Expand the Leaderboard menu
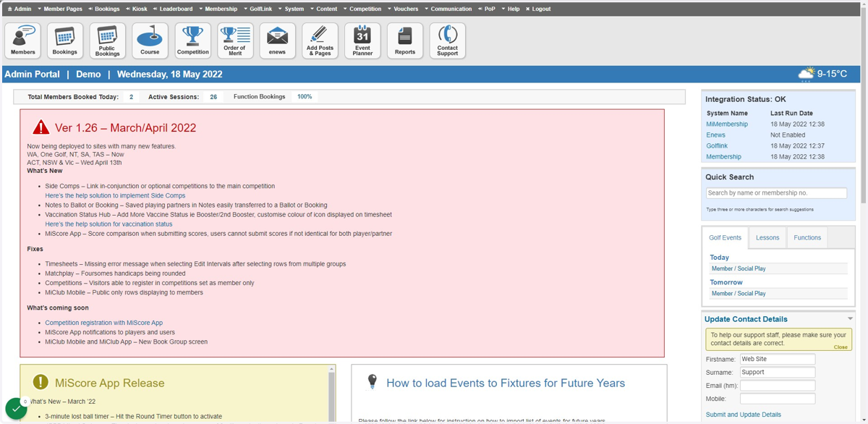Viewport: 868px width, 424px height. [173, 9]
